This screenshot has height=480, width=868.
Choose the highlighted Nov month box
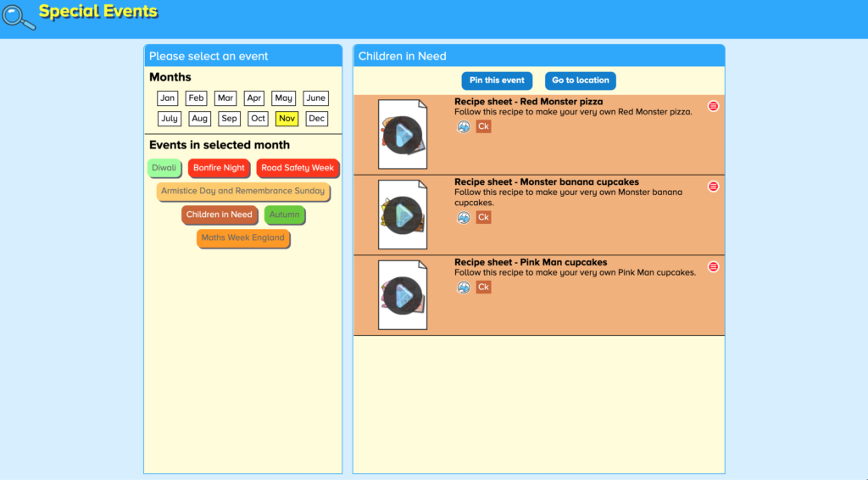[x=287, y=119]
